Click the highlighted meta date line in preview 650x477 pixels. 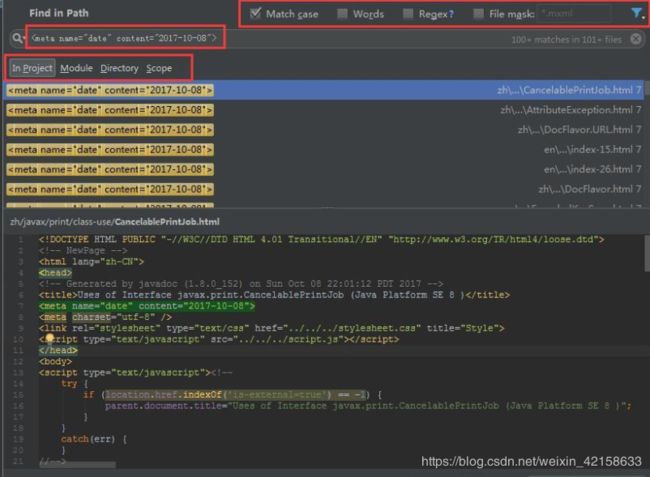pos(147,306)
